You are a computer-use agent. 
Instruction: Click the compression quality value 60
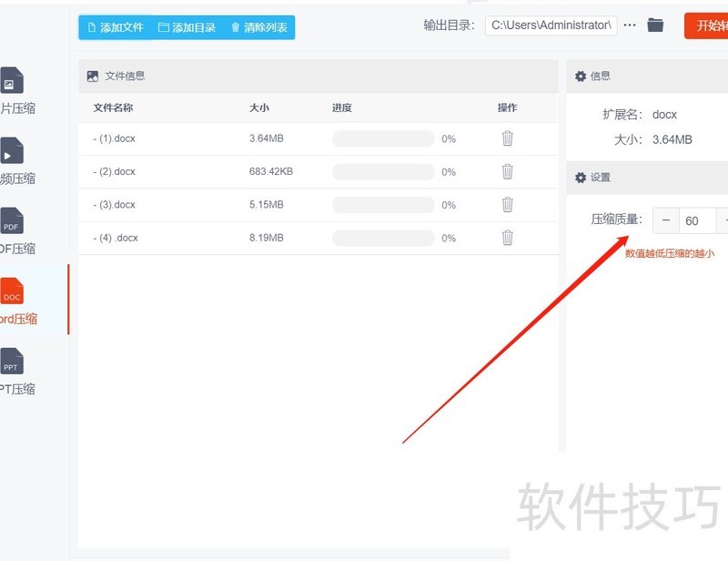click(x=697, y=220)
